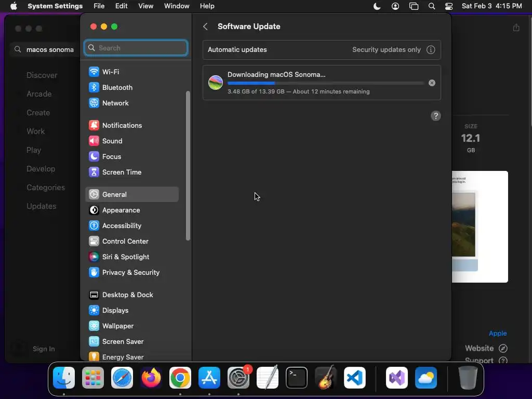Open the Edit menu
The image size is (532, 399).
121,6
